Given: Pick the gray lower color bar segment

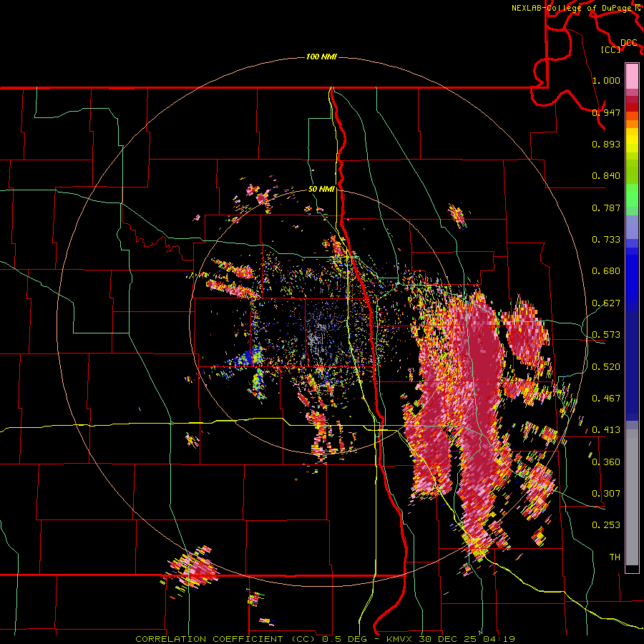Looking at the screenshot, I should pyautogui.click(x=632, y=497).
